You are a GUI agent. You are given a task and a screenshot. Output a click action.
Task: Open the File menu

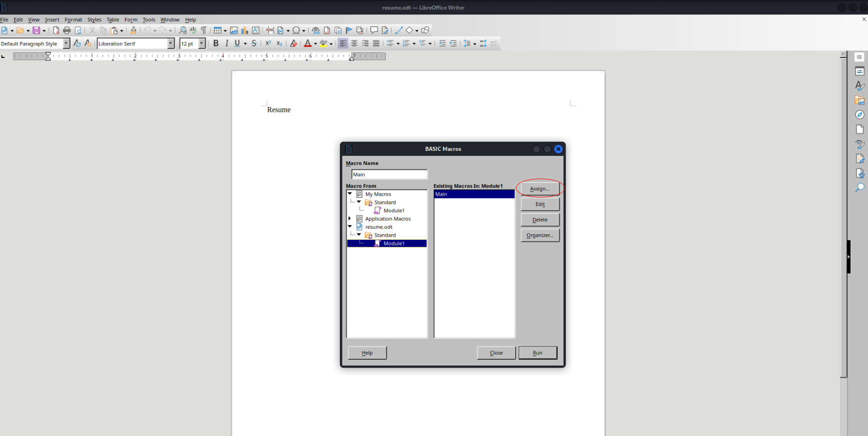coord(4,20)
